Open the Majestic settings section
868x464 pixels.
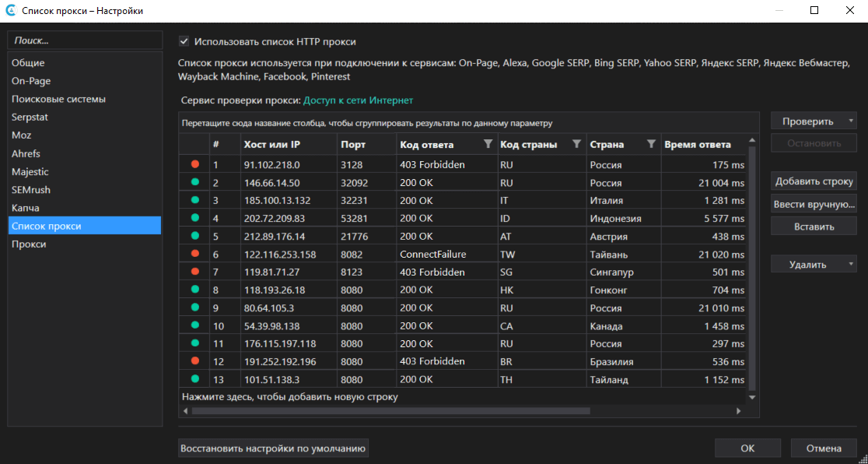[x=84, y=172]
